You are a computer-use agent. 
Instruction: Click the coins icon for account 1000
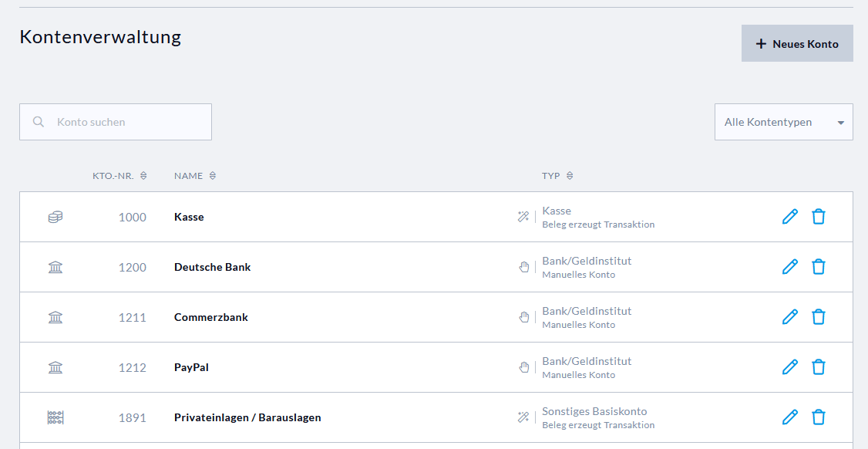pyautogui.click(x=56, y=217)
